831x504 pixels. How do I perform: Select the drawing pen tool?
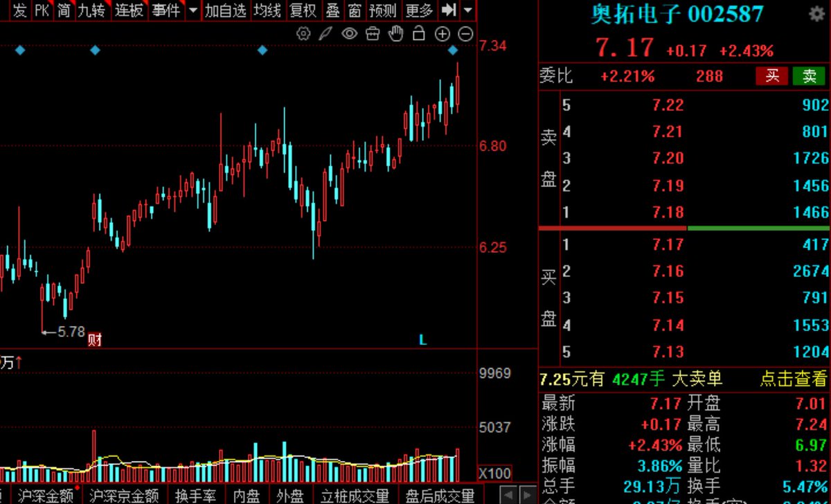coord(326,33)
